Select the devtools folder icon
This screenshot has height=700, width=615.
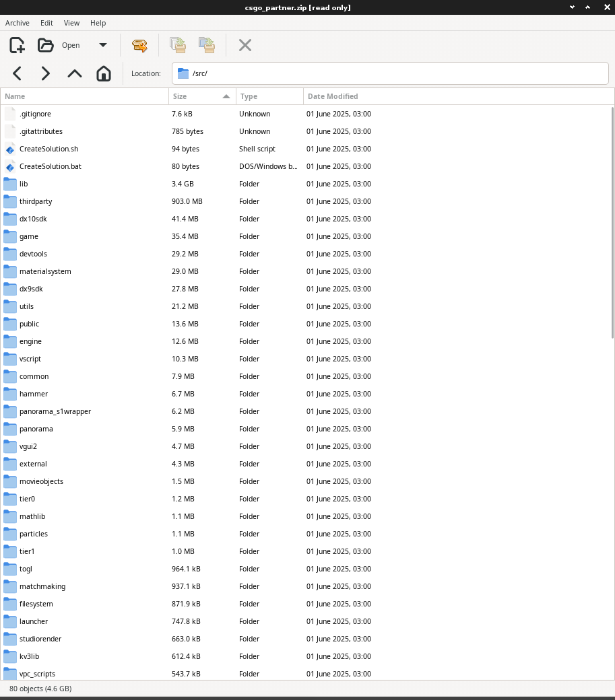pyautogui.click(x=10, y=254)
